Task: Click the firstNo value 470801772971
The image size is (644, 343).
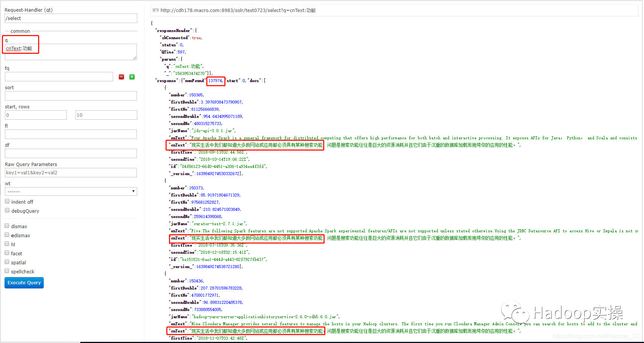Action: (205, 295)
